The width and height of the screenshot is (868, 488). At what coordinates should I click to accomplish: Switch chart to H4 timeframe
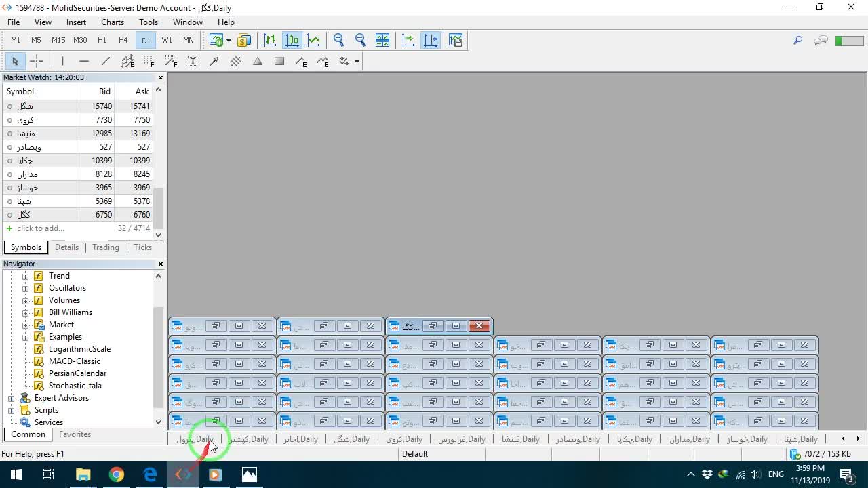pos(123,40)
